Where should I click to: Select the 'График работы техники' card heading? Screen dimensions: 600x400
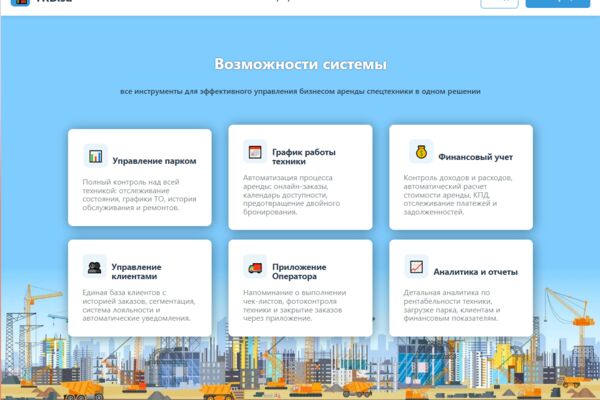pyautogui.click(x=304, y=157)
